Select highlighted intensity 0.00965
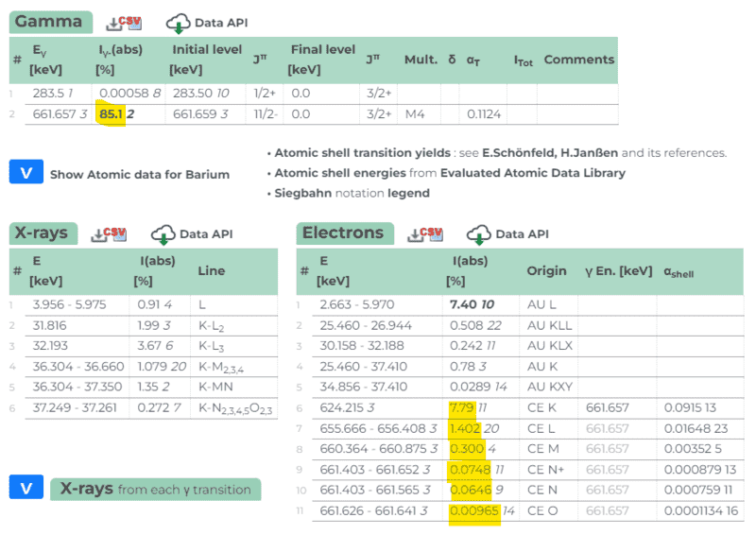756x535 pixels. tap(473, 510)
